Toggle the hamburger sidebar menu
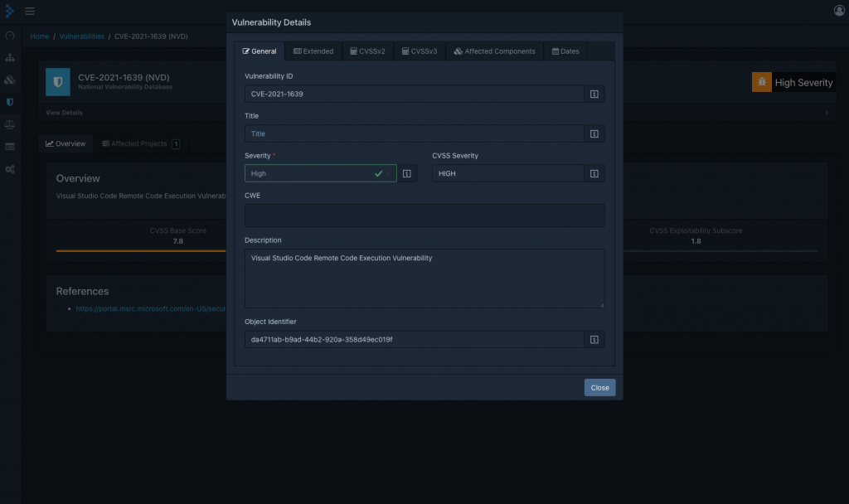The image size is (849, 504). [x=30, y=11]
